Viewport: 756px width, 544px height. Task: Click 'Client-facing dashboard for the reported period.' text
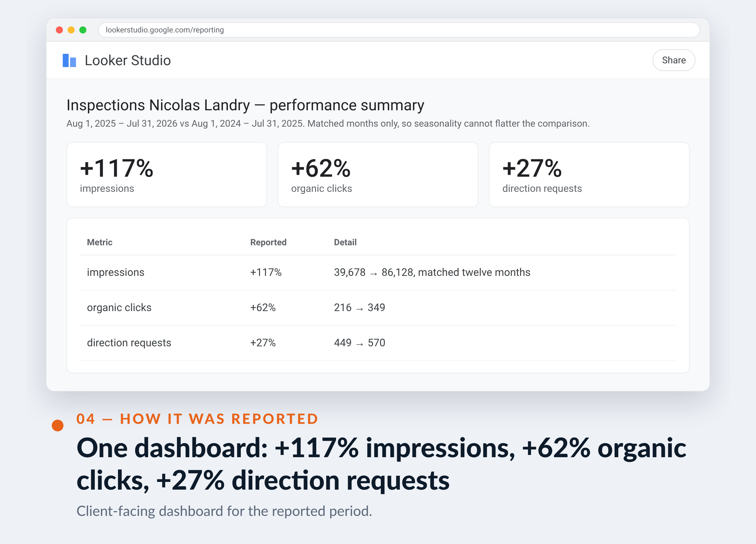point(224,511)
